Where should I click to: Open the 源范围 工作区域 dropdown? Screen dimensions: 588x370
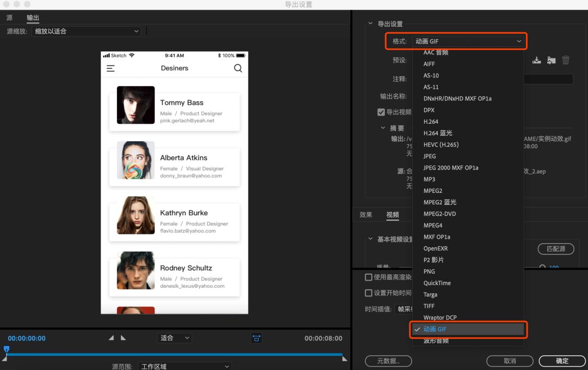pos(184,366)
